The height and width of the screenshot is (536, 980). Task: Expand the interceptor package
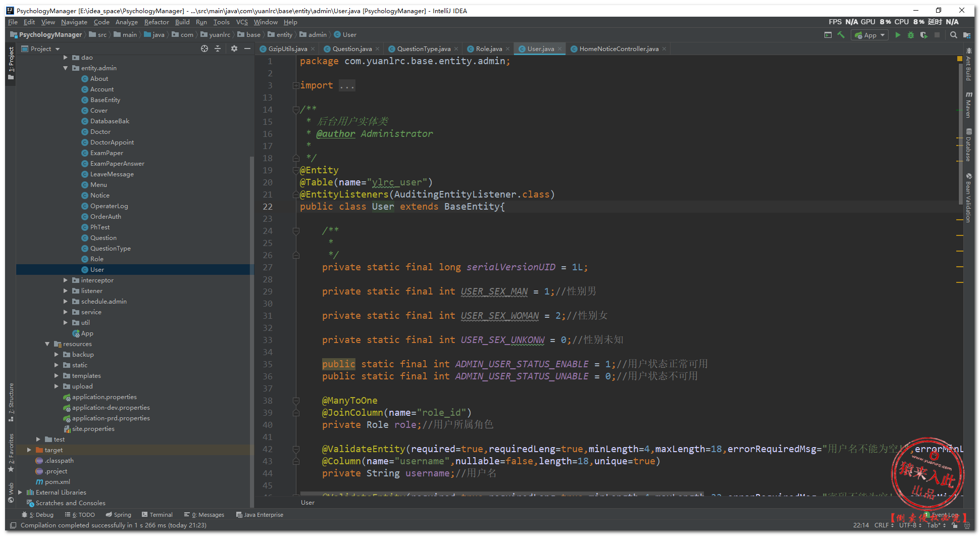[x=65, y=280]
